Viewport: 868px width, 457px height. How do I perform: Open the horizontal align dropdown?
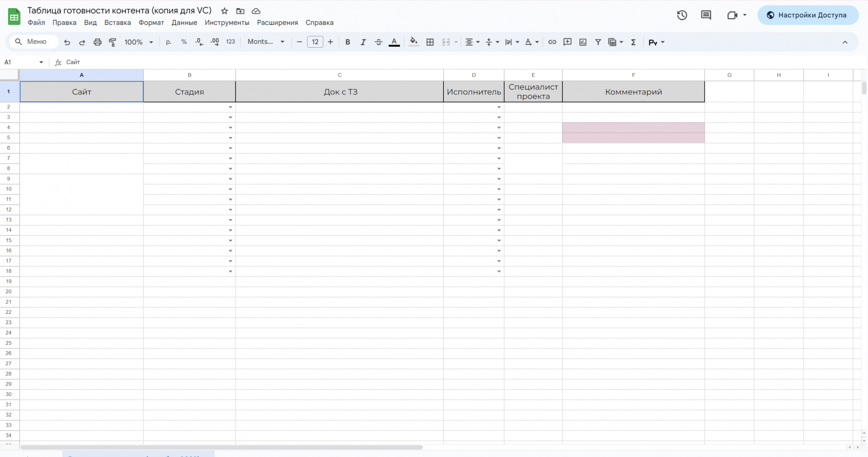(x=473, y=42)
